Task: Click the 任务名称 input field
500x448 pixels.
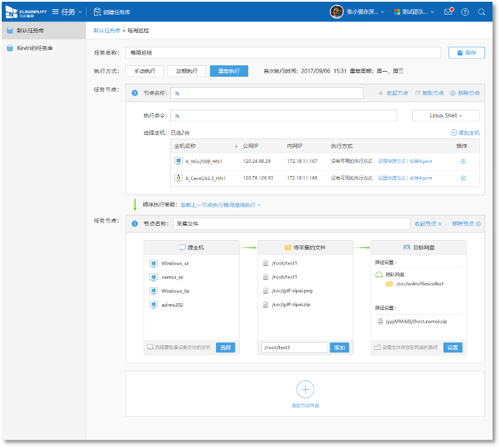Action: pyautogui.click(x=283, y=53)
